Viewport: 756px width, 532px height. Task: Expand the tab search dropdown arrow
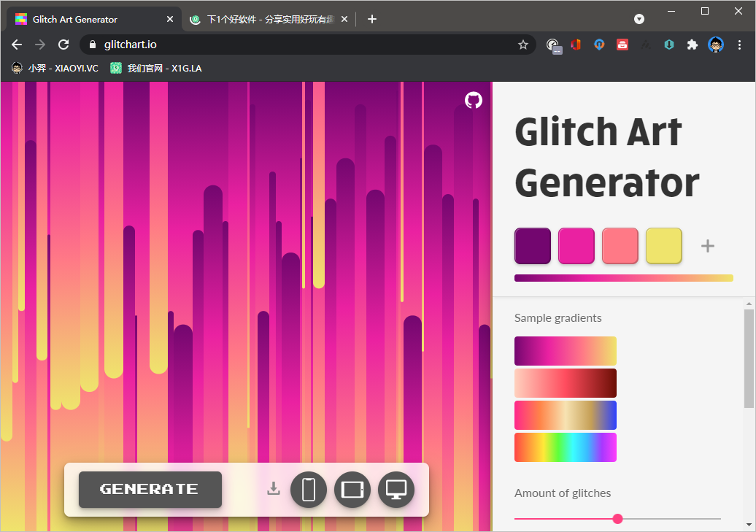(x=639, y=19)
